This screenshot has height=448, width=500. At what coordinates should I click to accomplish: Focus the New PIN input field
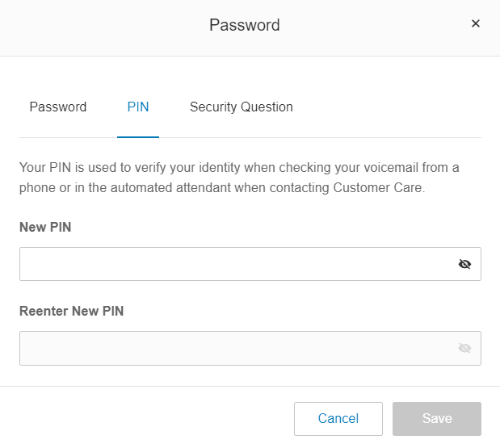click(x=250, y=264)
